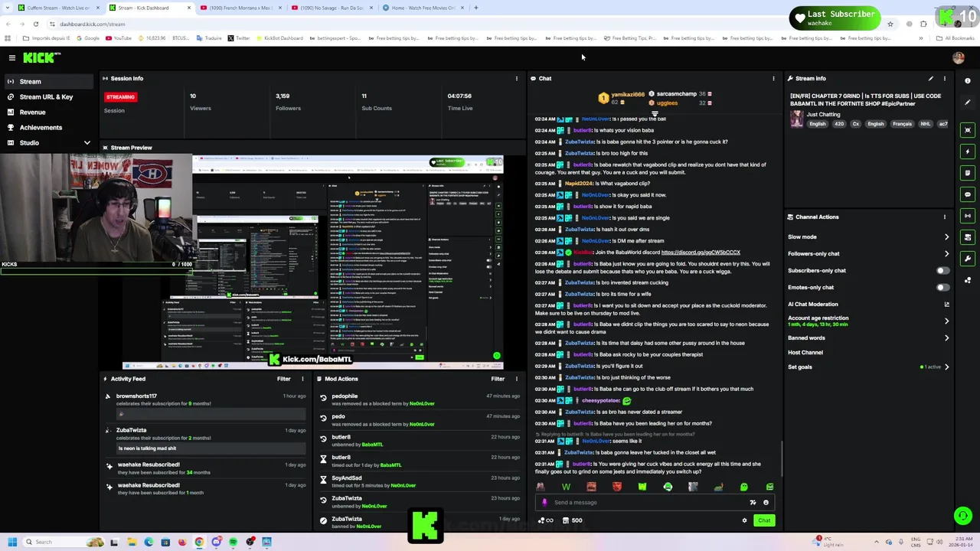Click the three-dots cluster icon in right rail
Screen dimensions: 980x551
tap(968, 280)
